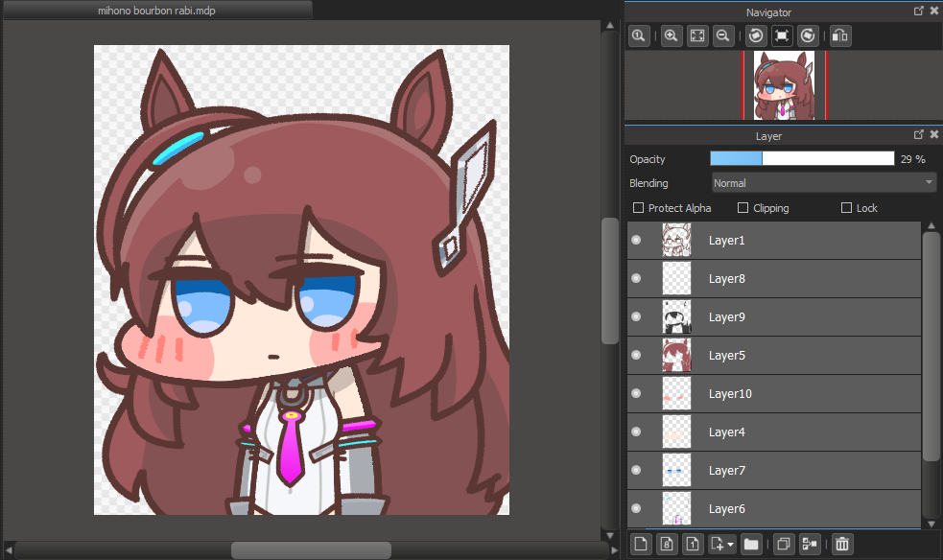This screenshot has width=943, height=560.
Task: Click canvas scroll up arrow
Action: click(610, 25)
